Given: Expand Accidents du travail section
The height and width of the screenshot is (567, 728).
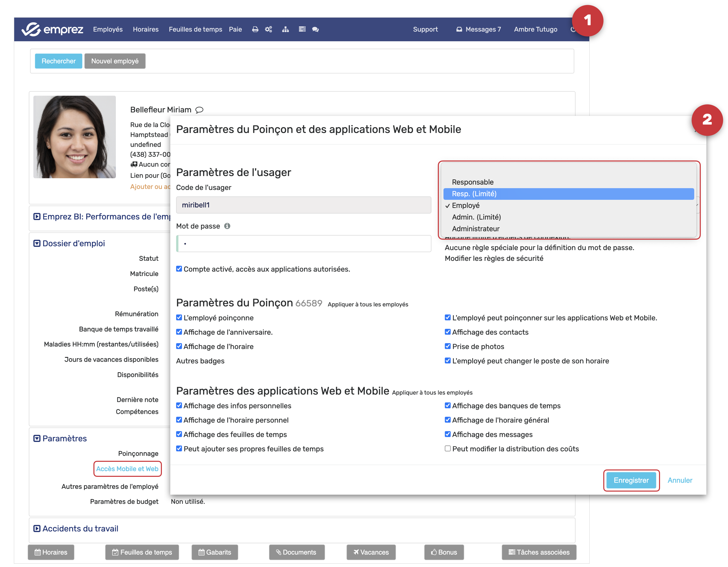Looking at the screenshot, I should (x=80, y=529).
